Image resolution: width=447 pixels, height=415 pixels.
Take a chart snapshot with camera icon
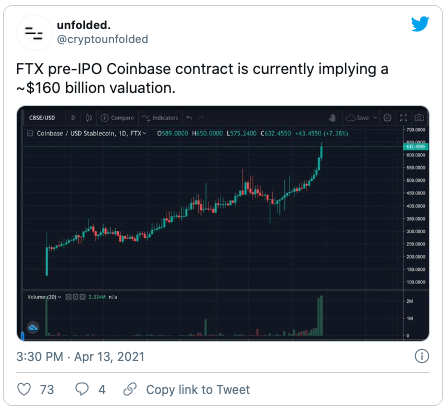pyautogui.click(x=419, y=117)
